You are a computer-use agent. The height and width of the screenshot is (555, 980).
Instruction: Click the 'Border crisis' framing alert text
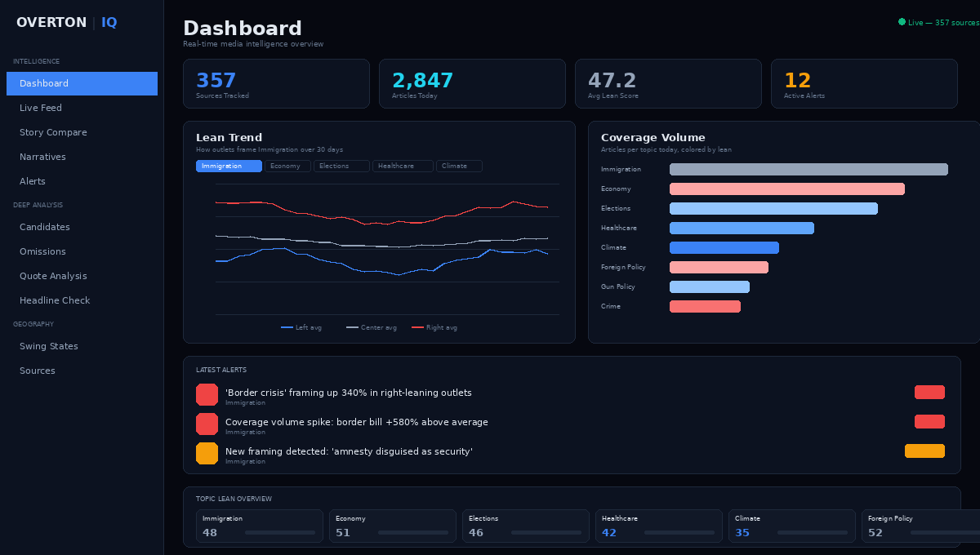coord(348,392)
